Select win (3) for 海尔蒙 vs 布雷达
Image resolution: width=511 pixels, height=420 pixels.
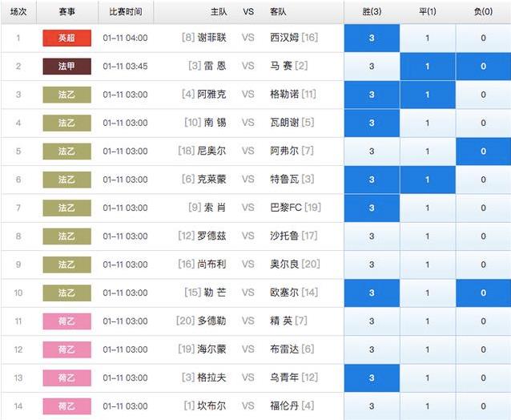(x=372, y=350)
